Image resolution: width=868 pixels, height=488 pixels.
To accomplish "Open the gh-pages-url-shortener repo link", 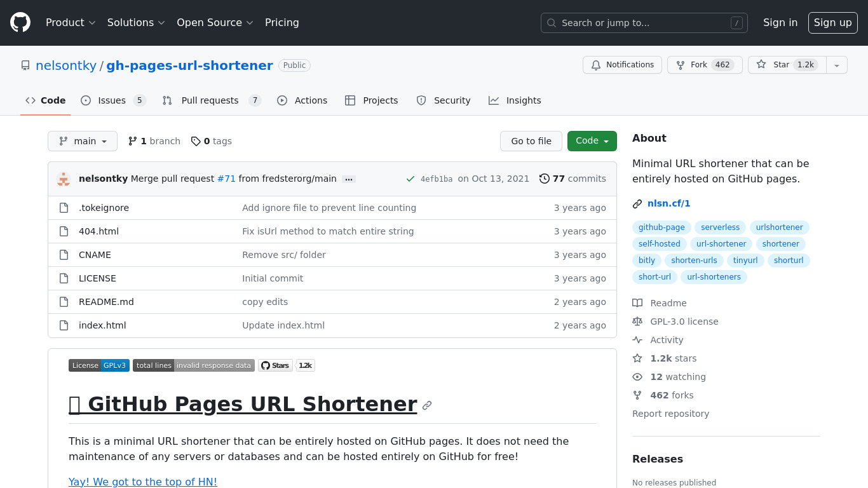I will pyautogui.click(x=189, y=65).
